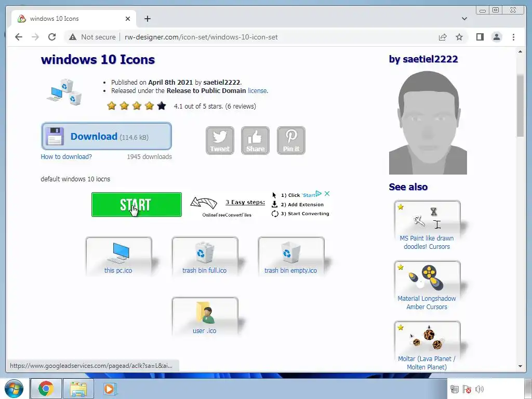Open MS Paint like drawn doodles! Cursors
Viewport: 532px width, 399px height.
click(427, 226)
